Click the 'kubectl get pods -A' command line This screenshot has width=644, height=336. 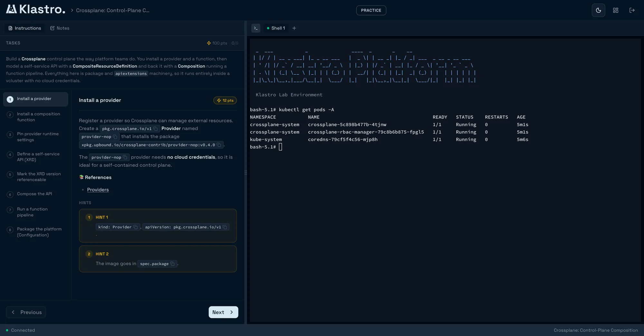(x=306, y=110)
